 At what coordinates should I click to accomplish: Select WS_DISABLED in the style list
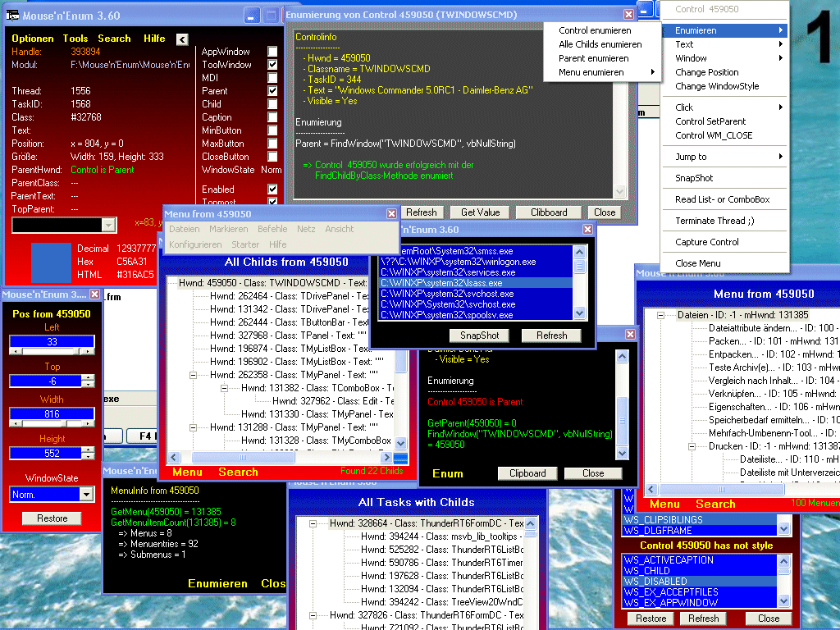pyautogui.click(x=655, y=581)
